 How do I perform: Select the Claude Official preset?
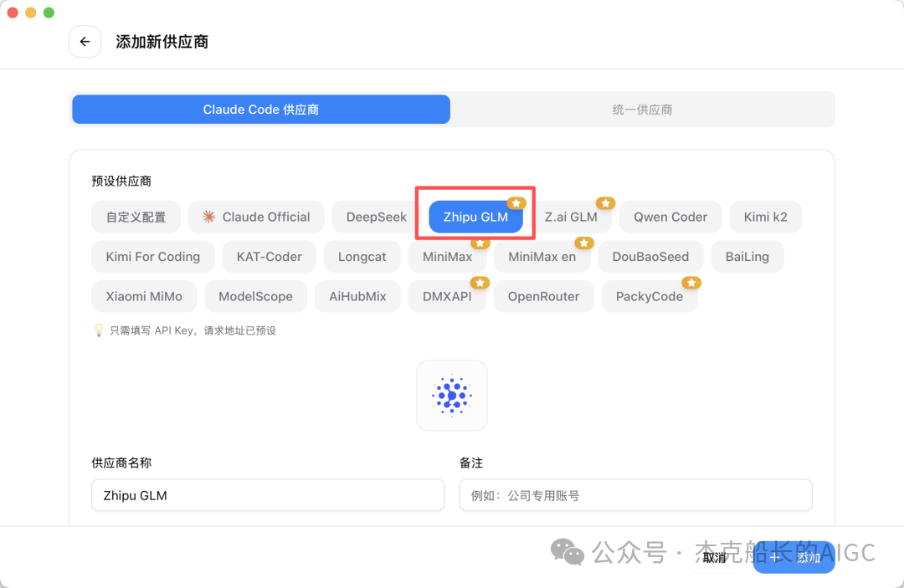pos(257,217)
